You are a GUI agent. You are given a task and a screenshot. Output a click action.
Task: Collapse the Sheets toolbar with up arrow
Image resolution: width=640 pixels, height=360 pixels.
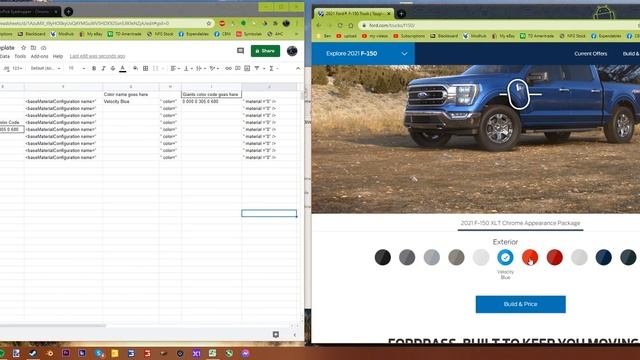coord(298,69)
